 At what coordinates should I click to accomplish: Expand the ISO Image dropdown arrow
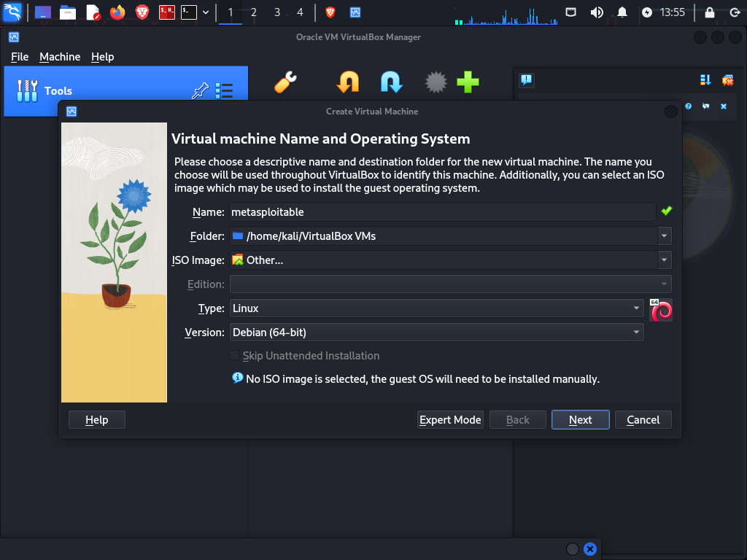(664, 260)
